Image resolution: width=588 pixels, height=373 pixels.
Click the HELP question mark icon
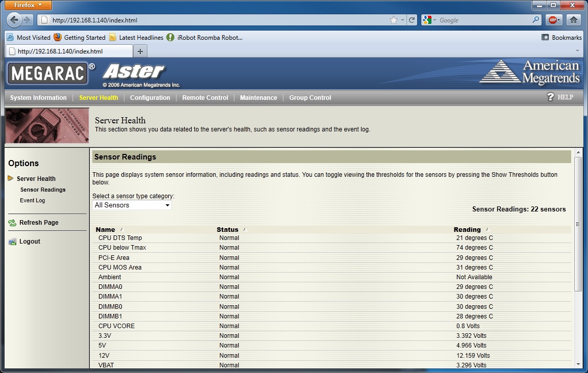(x=550, y=97)
